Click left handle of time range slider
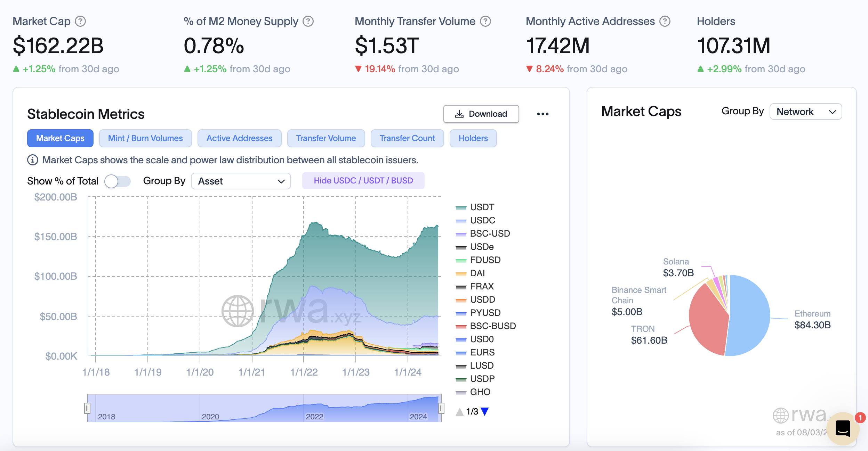 87,408
